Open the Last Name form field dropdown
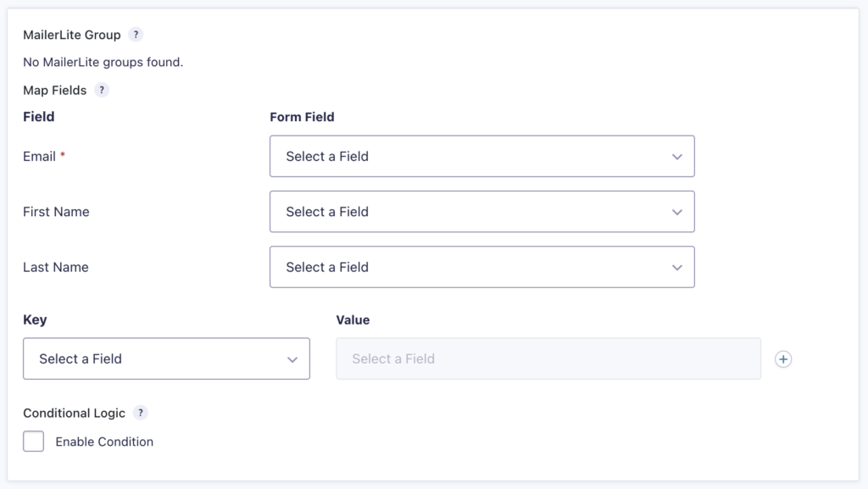Viewport: 868px width, 489px height. [x=481, y=266]
